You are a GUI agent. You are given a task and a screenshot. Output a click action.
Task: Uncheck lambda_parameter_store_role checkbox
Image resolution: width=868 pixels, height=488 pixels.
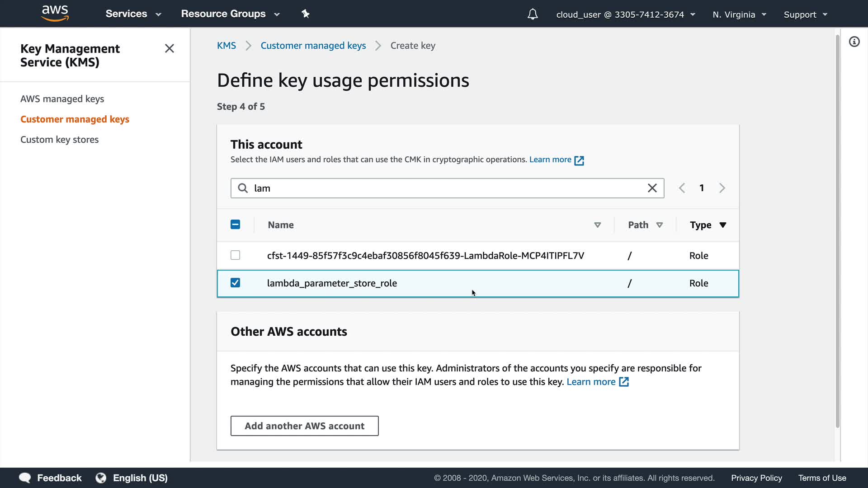pos(235,283)
